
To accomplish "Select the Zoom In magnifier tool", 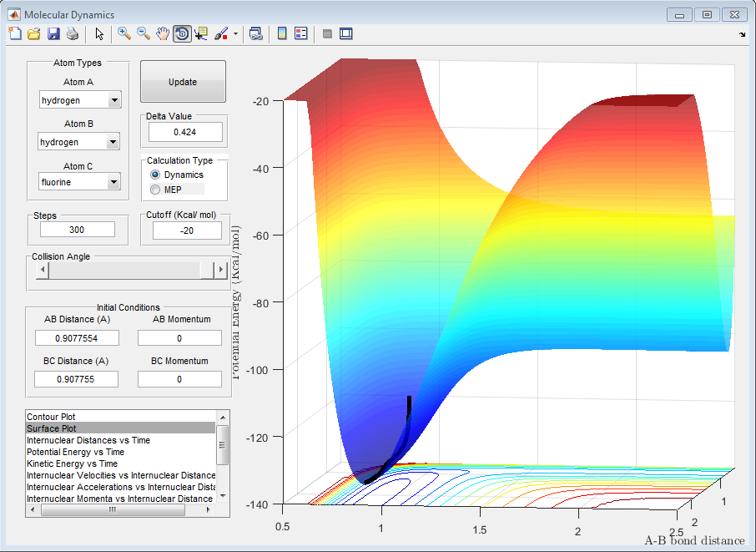I will (124, 33).
